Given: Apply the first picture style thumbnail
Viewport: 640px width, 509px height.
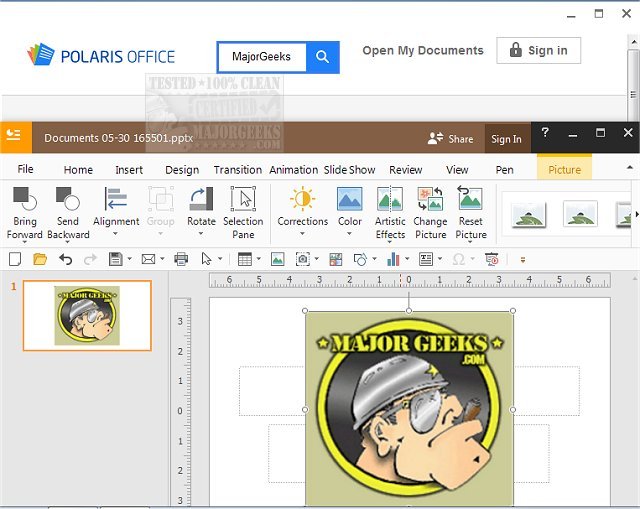Looking at the screenshot, I should (529, 214).
